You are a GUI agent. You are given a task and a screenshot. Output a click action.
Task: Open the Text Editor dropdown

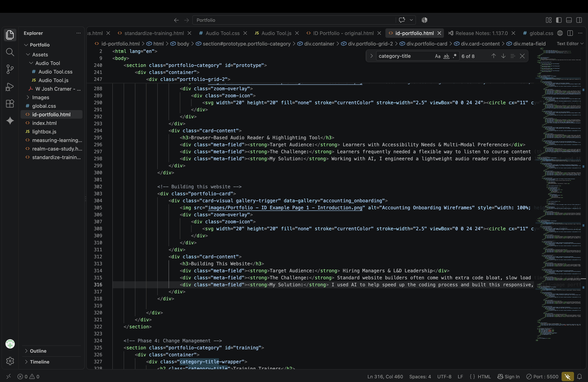(x=570, y=44)
